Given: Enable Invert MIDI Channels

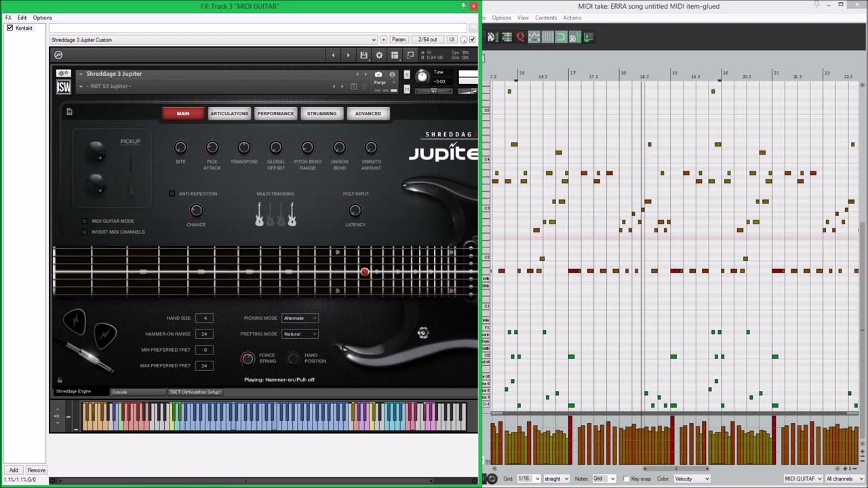Looking at the screenshot, I should click(84, 232).
